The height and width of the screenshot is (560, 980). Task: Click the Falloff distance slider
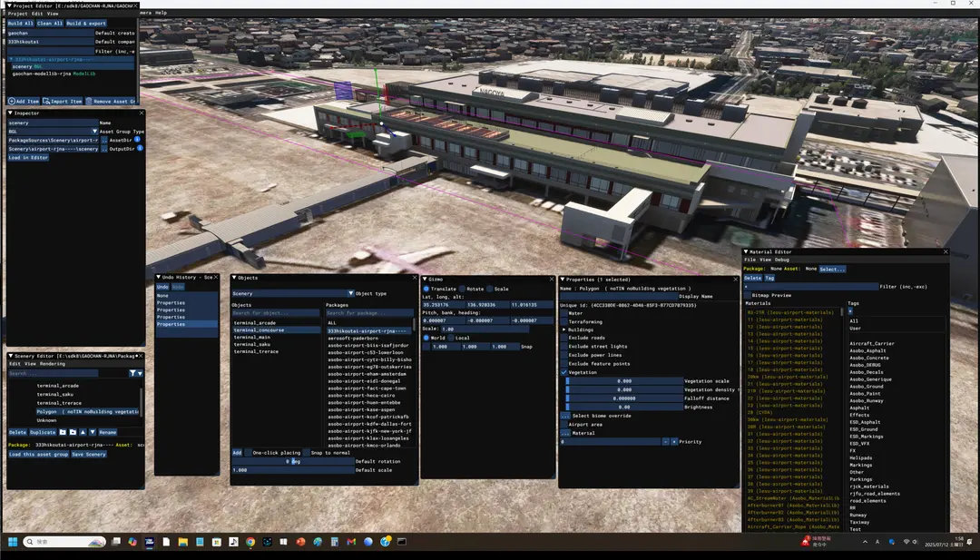(x=624, y=398)
